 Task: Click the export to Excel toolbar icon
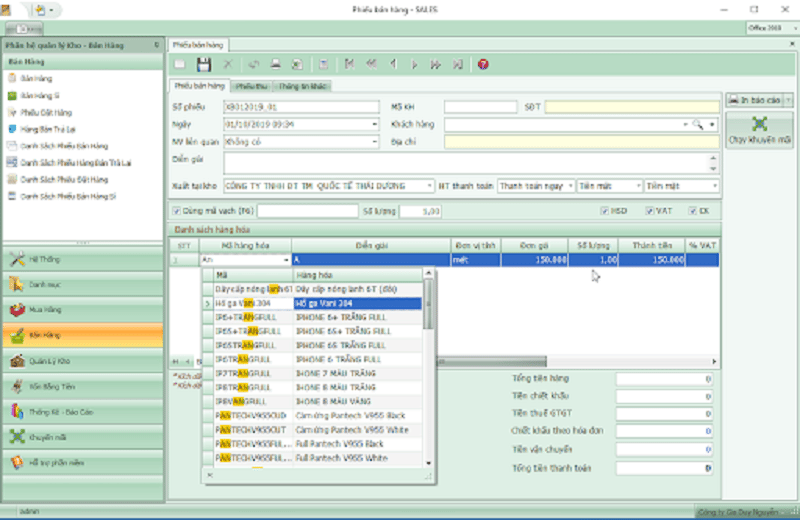click(297, 64)
